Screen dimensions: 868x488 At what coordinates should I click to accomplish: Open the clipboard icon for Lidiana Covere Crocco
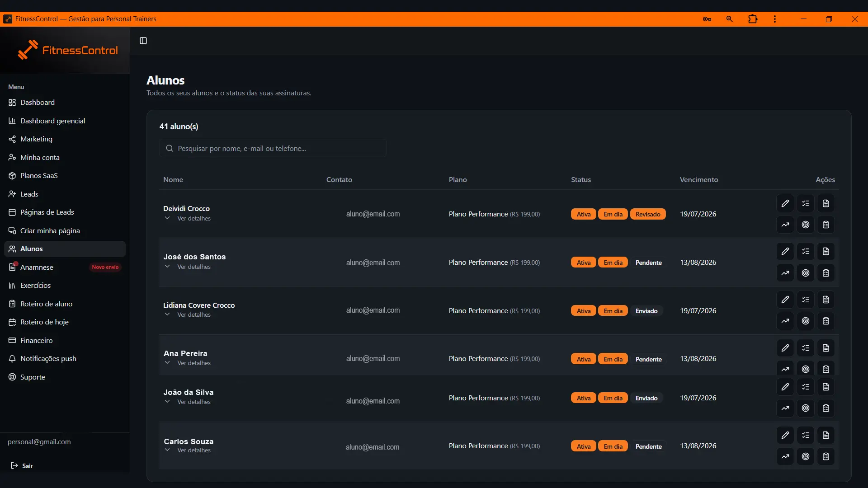tap(826, 321)
